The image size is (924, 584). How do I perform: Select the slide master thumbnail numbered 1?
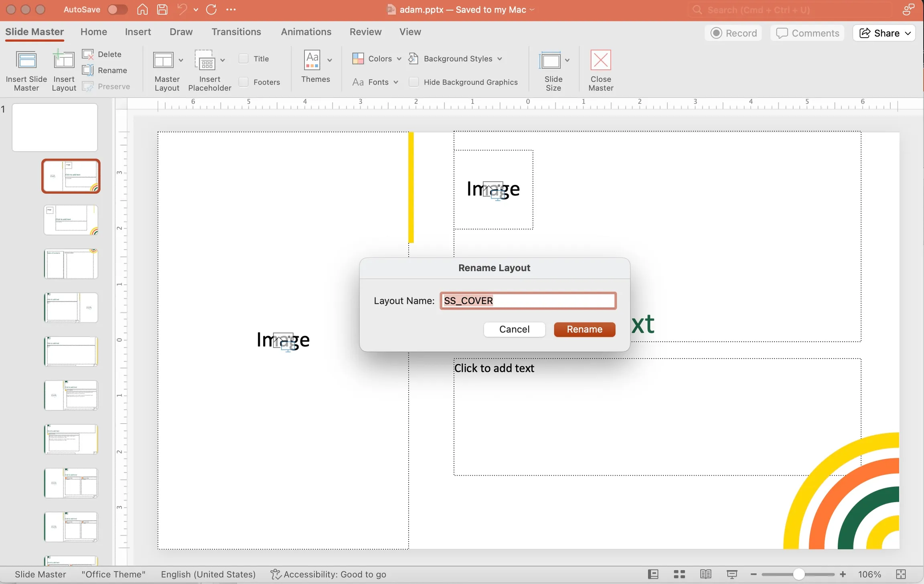[x=55, y=128]
